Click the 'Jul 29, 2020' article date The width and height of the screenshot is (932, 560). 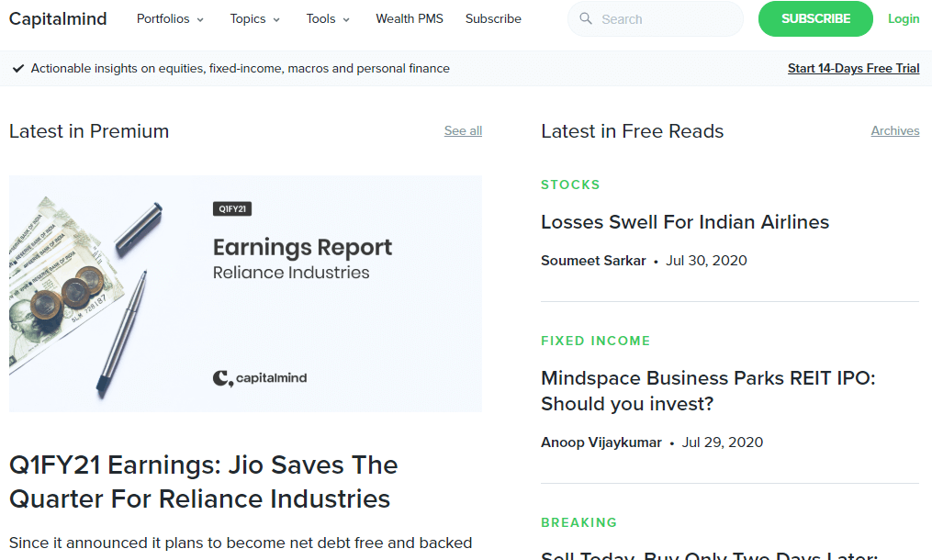(722, 442)
